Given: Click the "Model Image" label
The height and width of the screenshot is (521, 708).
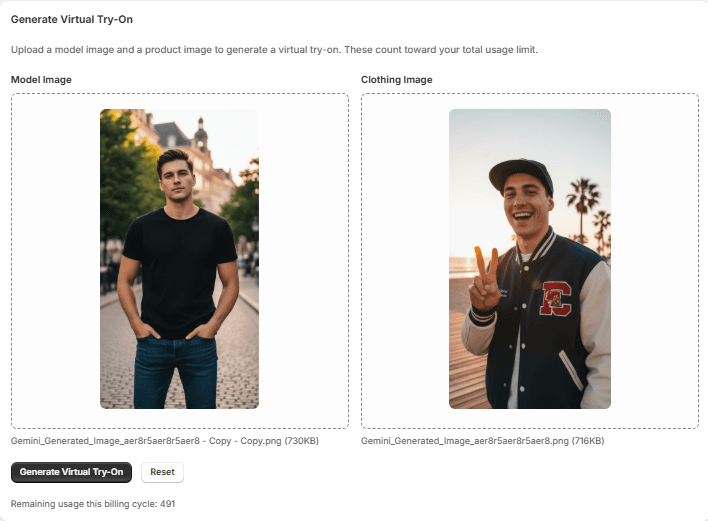Looking at the screenshot, I should tap(41, 79).
